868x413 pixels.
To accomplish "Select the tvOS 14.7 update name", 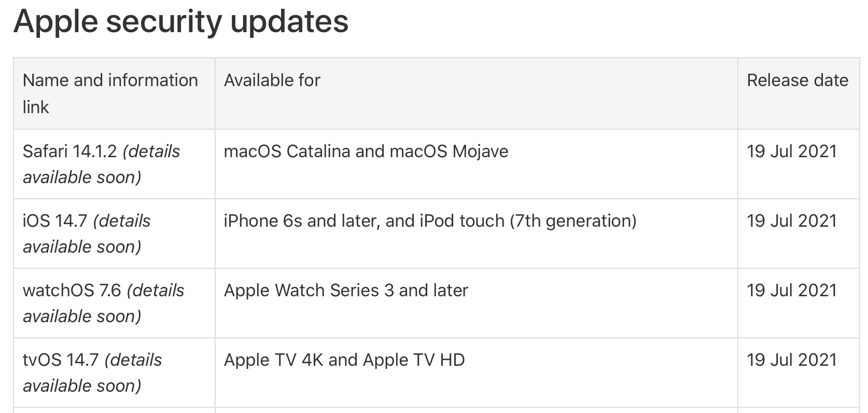I will (61, 360).
